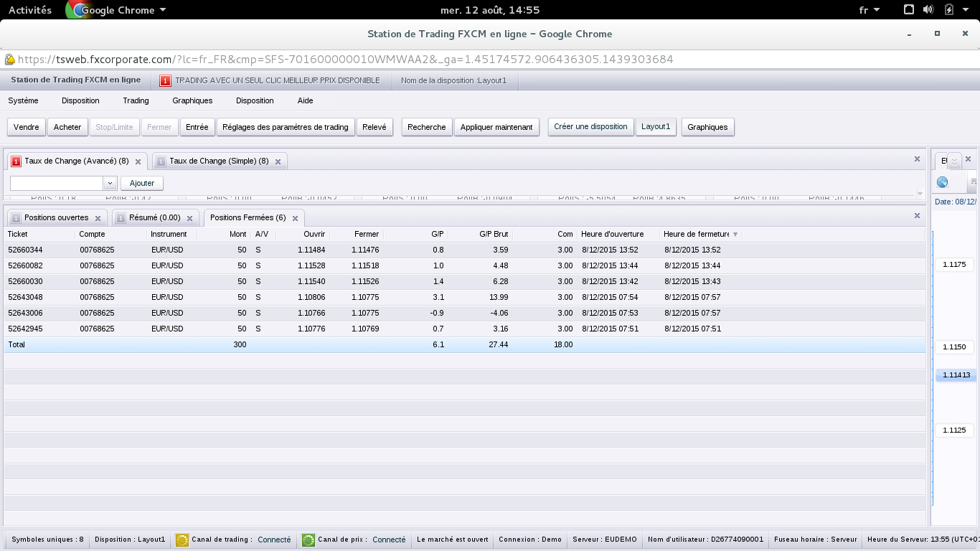Close the Positions ouvertes tab

[98, 219]
